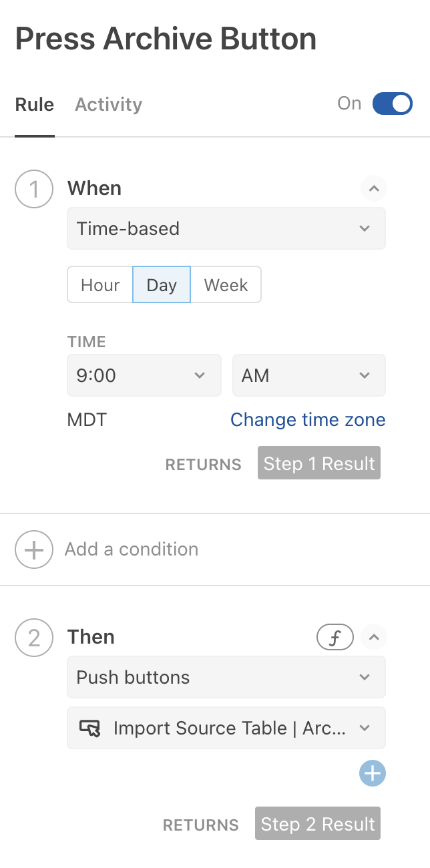The image size is (430, 868).
Task: Collapse the Then step section
Action: tap(374, 638)
